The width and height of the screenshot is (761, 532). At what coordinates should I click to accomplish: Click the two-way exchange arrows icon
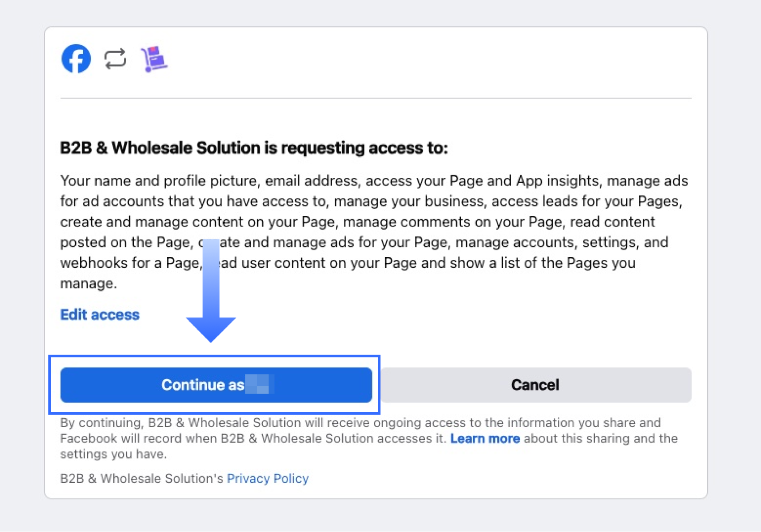[x=115, y=59]
